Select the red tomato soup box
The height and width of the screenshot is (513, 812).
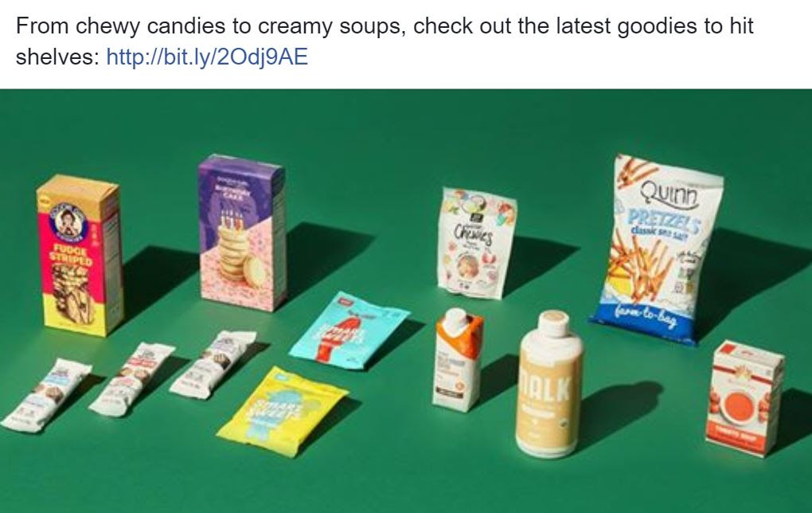pyautogui.click(x=744, y=398)
